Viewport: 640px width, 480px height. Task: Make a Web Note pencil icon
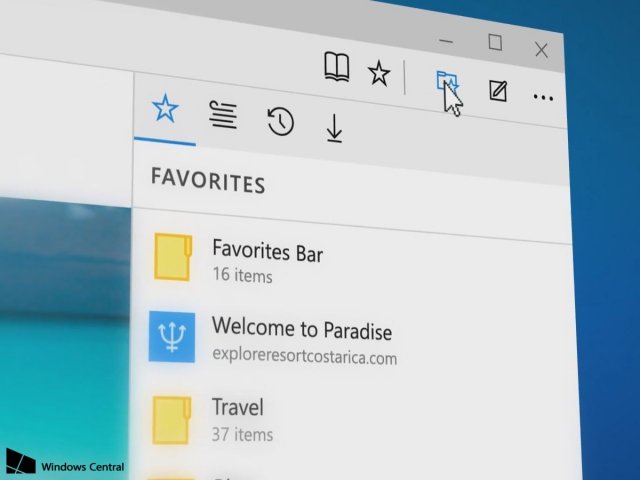coord(498,91)
